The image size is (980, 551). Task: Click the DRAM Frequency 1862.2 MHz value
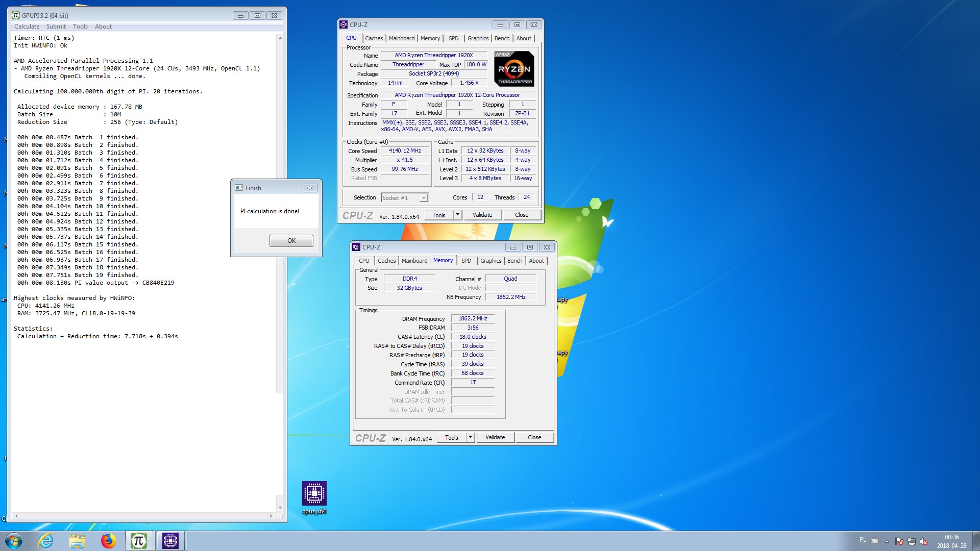[473, 319]
